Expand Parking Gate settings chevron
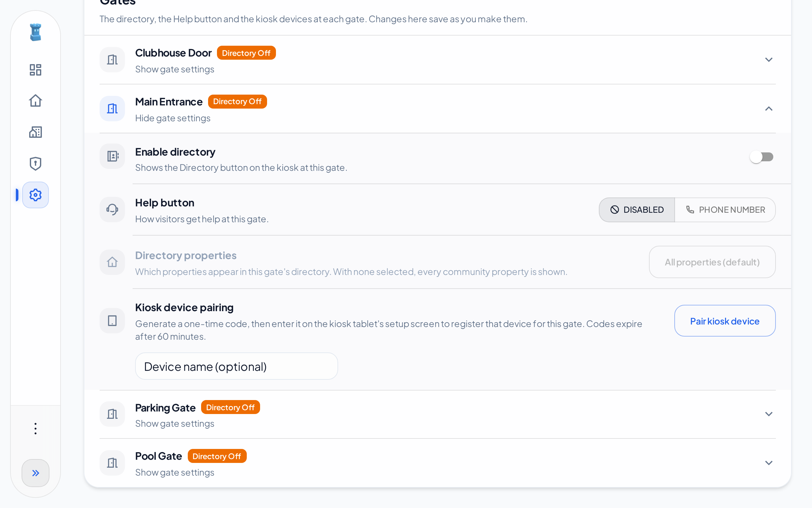 769,414
